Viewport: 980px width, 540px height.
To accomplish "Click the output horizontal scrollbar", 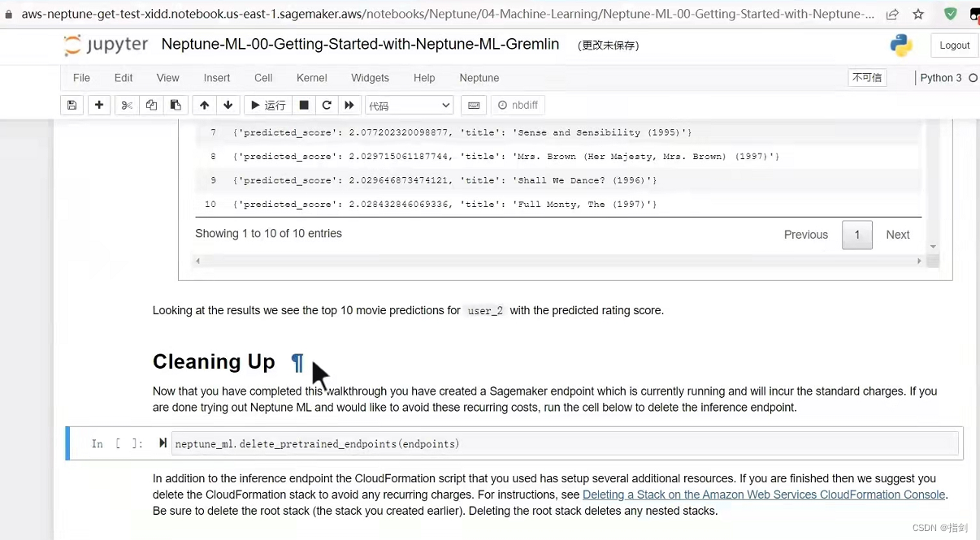I will [x=558, y=261].
